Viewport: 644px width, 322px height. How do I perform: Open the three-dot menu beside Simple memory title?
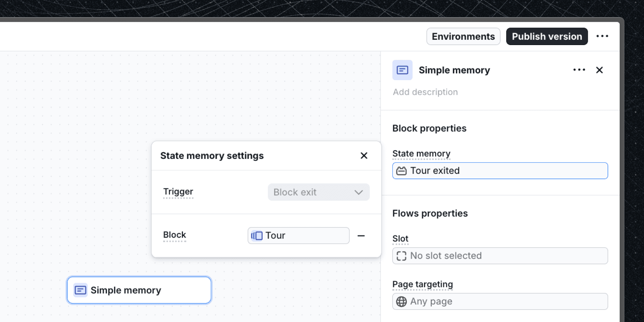[579, 70]
